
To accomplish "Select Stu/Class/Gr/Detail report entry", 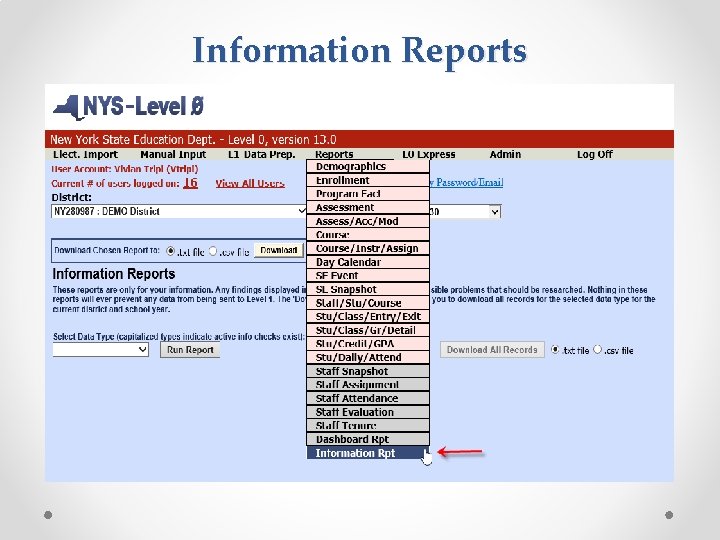I will click(x=368, y=330).
